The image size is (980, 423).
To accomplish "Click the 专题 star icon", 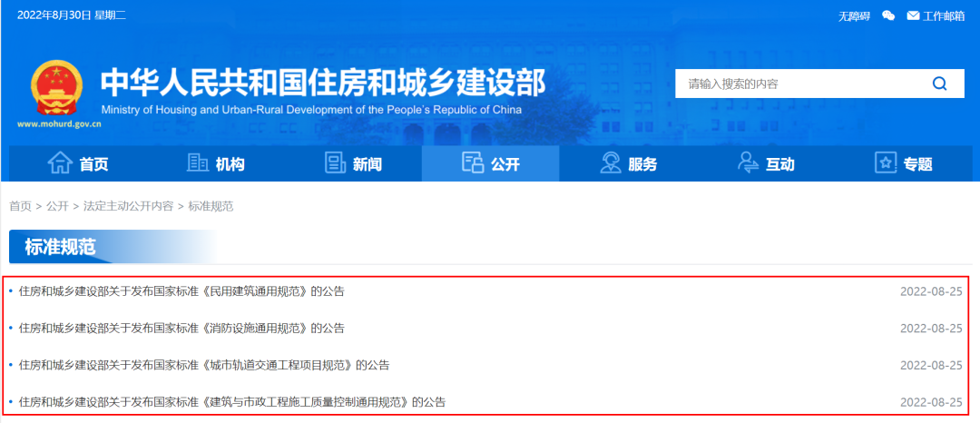I will (x=885, y=163).
